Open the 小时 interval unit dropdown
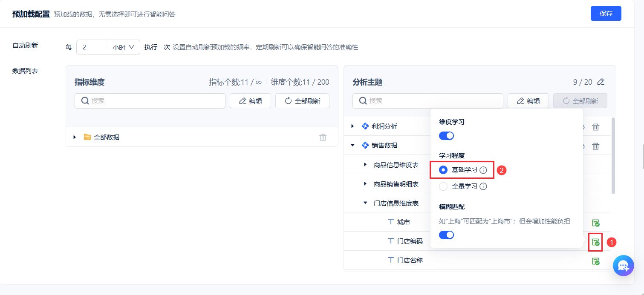This screenshot has height=295, width=644. (123, 48)
